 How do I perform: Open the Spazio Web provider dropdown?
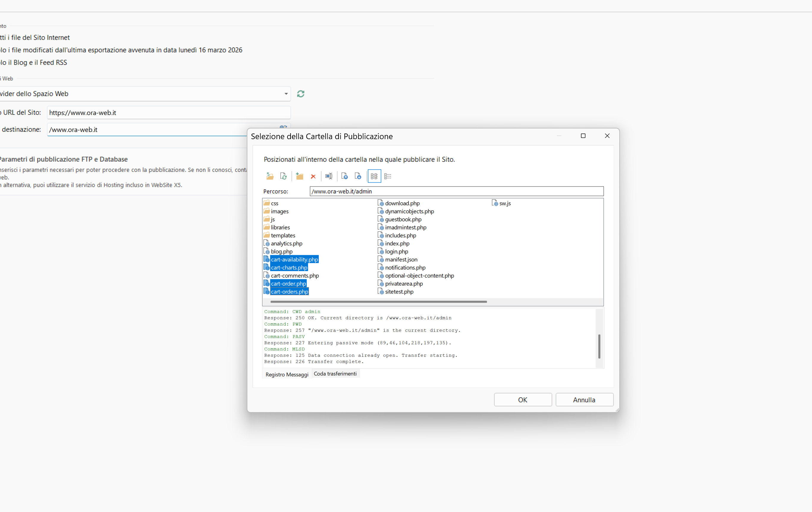(x=286, y=94)
